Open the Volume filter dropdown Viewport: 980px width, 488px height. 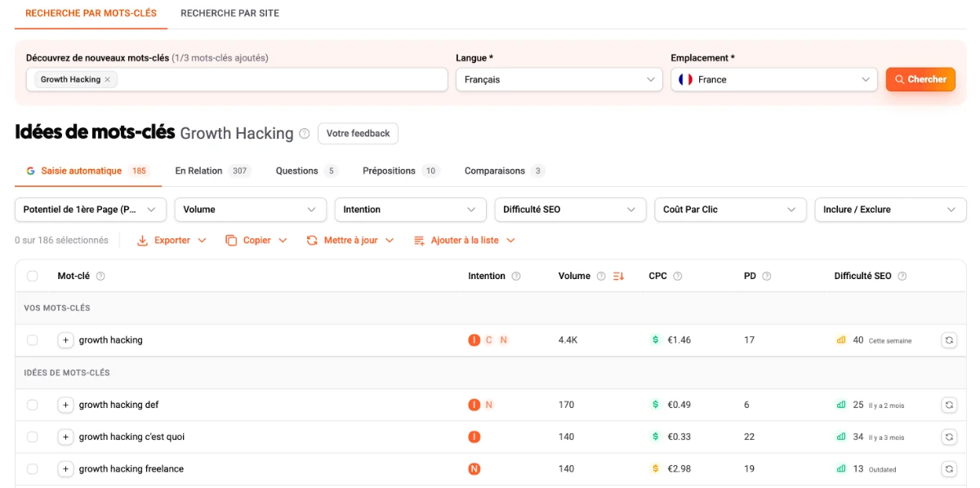click(x=251, y=210)
